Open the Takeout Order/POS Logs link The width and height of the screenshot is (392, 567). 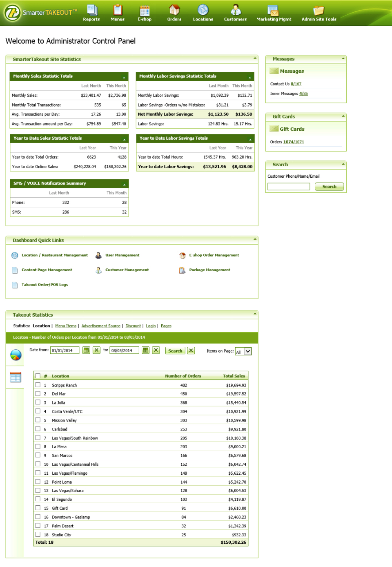(x=45, y=285)
